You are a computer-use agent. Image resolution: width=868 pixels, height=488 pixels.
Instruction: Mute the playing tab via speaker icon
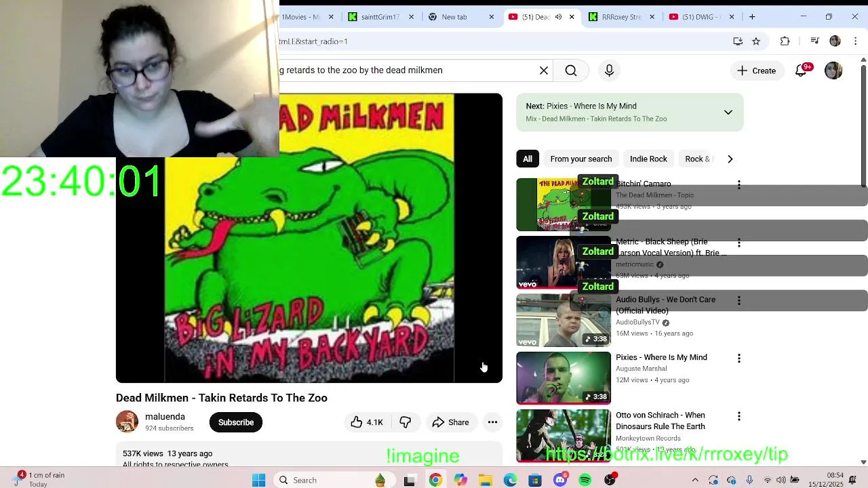pyautogui.click(x=558, y=17)
